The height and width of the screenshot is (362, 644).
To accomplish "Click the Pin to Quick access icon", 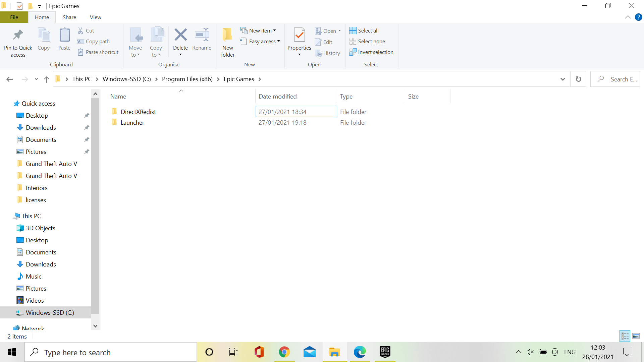I will (x=18, y=35).
